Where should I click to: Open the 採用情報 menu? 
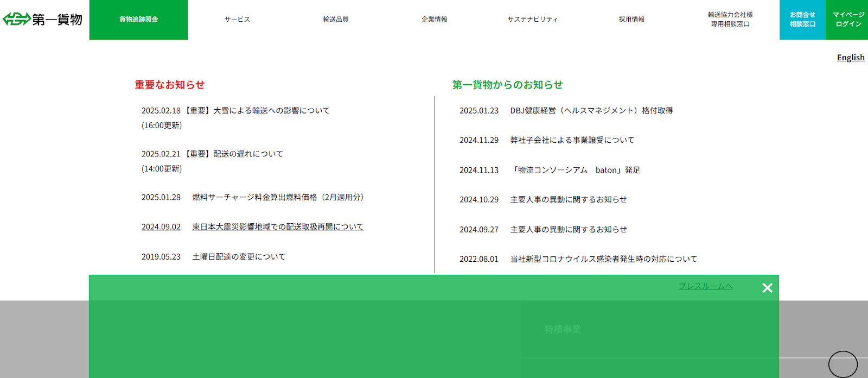pos(631,20)
